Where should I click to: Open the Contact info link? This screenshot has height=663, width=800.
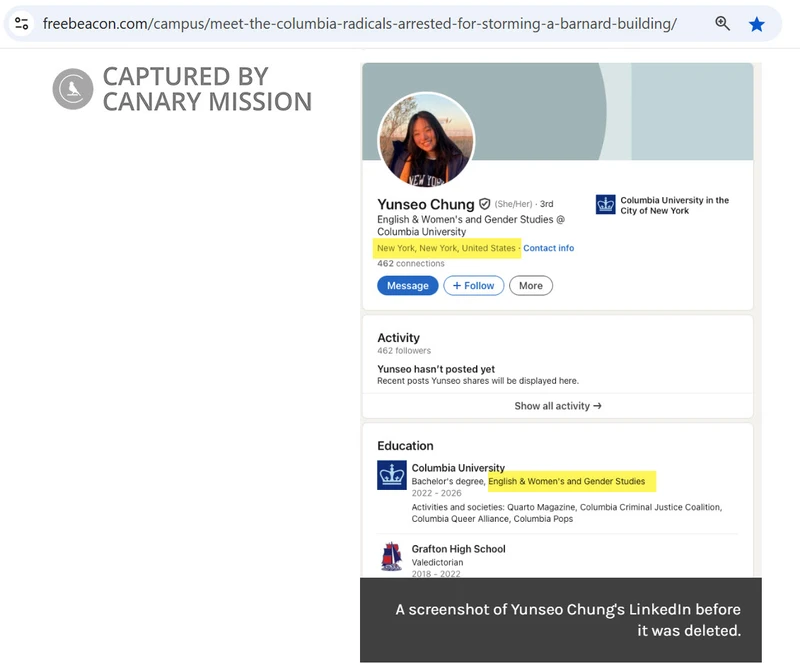548,248
